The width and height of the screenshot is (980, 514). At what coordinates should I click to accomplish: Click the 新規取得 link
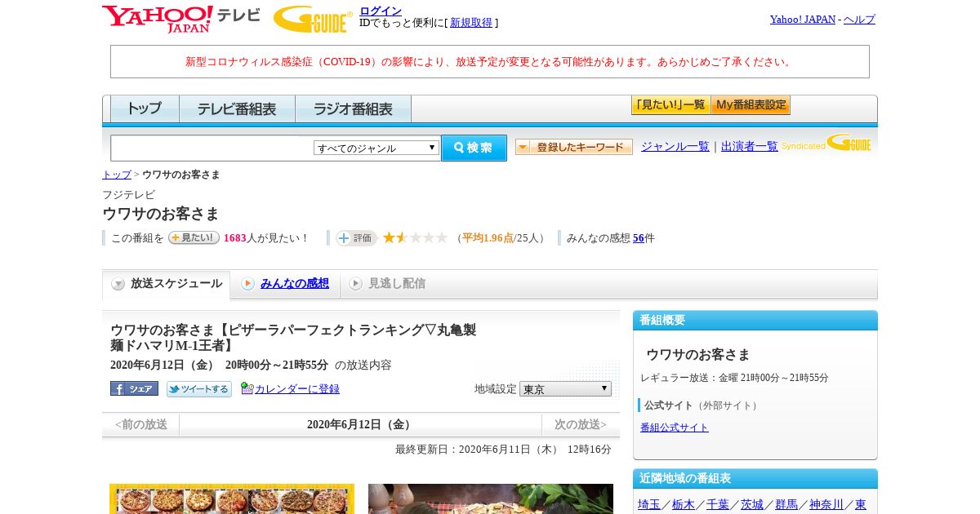coord(471,23)
